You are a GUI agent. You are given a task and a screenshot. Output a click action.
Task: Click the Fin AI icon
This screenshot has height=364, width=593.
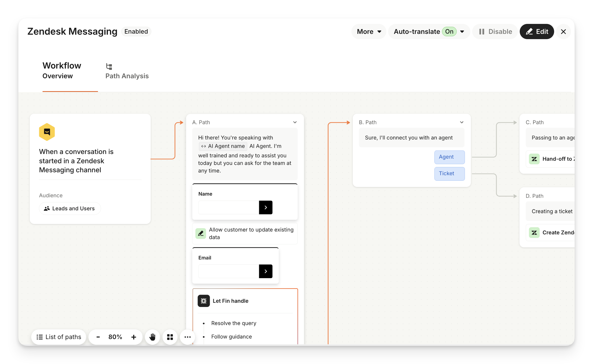coord(204,301)
